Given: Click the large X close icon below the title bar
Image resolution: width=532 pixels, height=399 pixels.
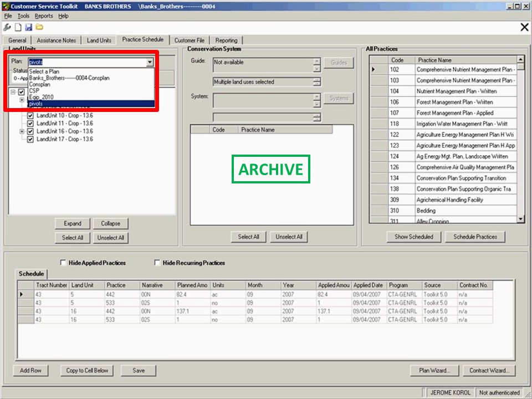Looking at the screenshot, I should (x=524, y=27).
